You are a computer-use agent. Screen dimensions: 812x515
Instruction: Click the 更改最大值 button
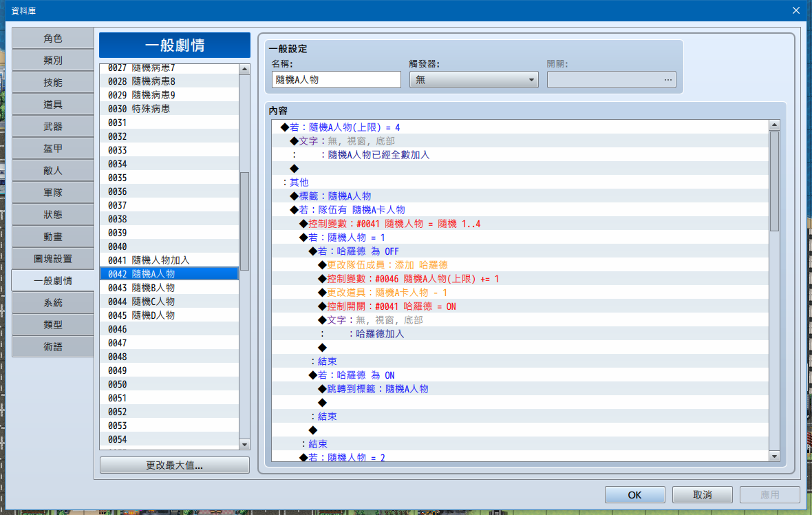175,465
